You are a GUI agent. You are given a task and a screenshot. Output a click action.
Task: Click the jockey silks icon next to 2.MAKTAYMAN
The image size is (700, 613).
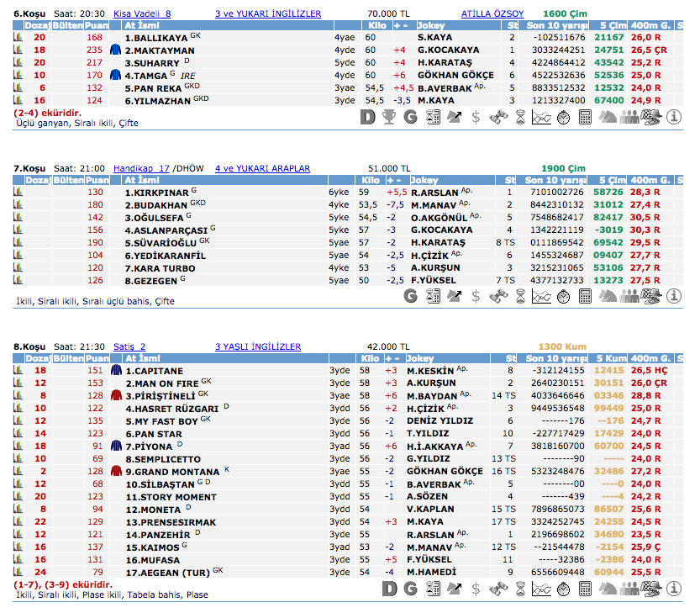116,50
